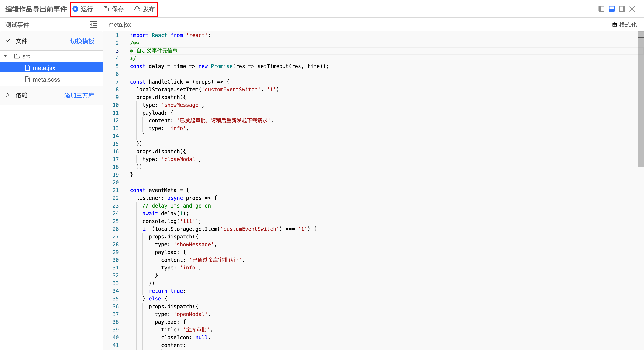Click the src folder icon
Image resolution: width=644 pixels, height=350 pixels.
click(x=17, y=56)
